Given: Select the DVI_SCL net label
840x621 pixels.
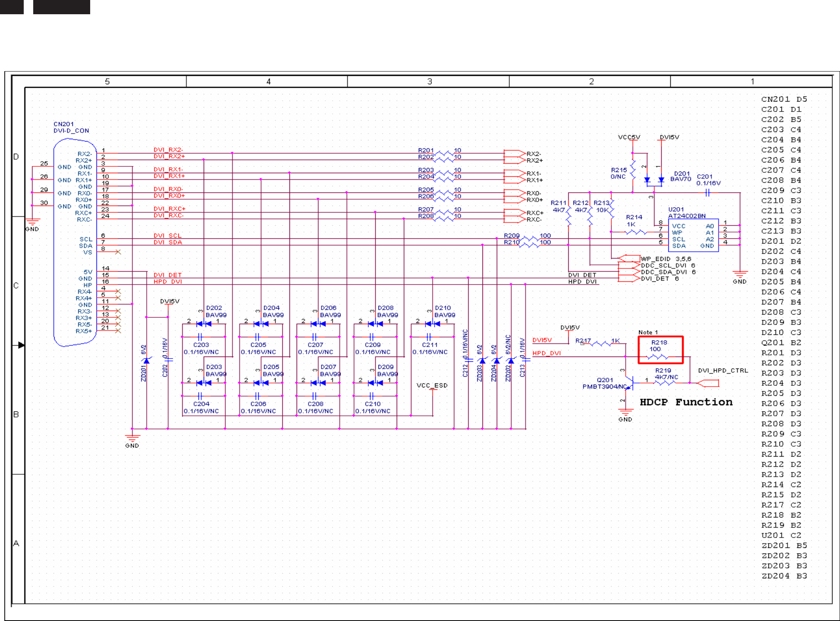Looking at the screenshot, I should tap(167, 236).
